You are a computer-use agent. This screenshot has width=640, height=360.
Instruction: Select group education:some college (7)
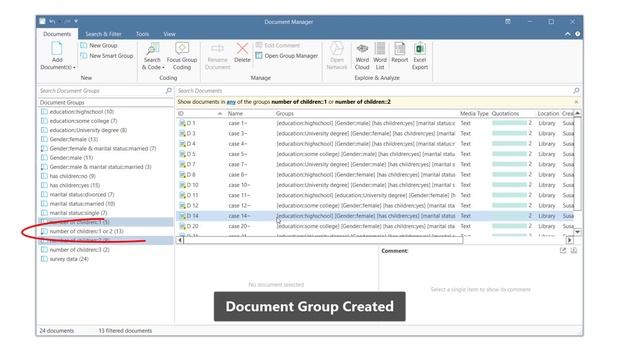[x=83, y=121]
